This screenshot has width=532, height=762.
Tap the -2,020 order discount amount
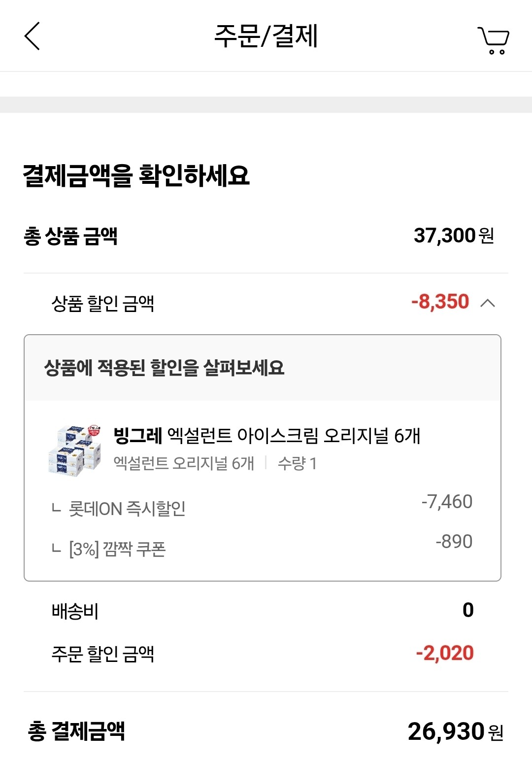tap(445, 653)
